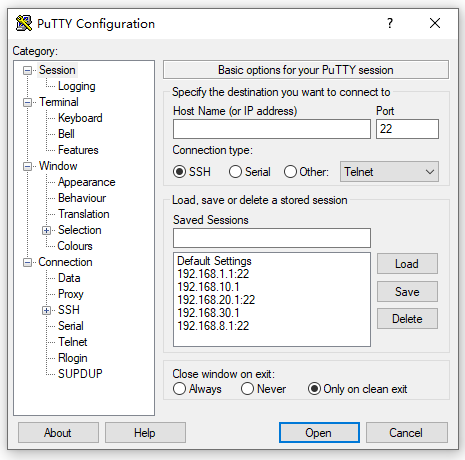The width and height of the screenshot is (465, 460).
Task: Open the Colours settings category
Action: (x=75, y=246)
